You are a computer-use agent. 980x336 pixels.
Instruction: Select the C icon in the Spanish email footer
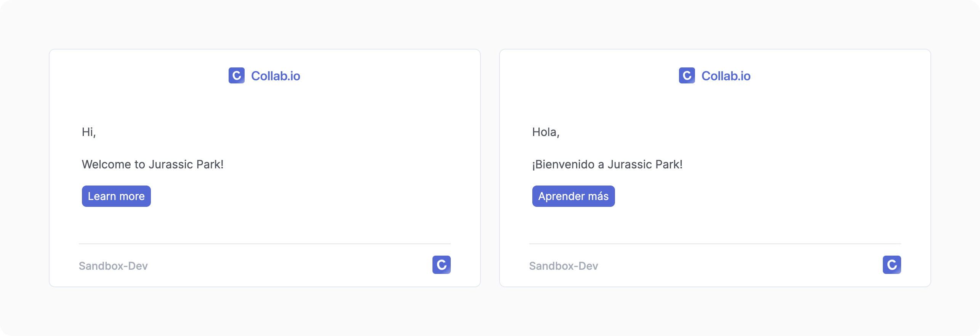(892, 265)
